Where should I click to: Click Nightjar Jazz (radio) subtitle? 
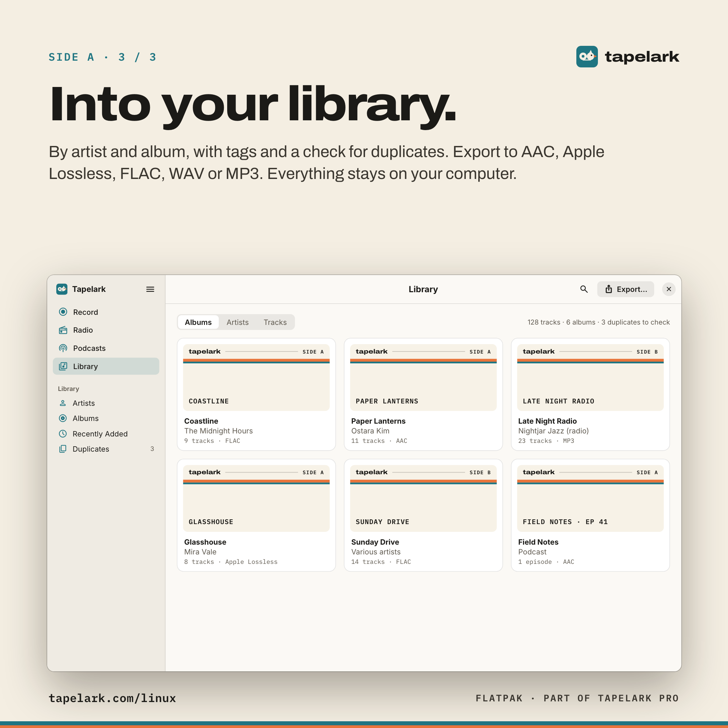[x=553, y=431]
